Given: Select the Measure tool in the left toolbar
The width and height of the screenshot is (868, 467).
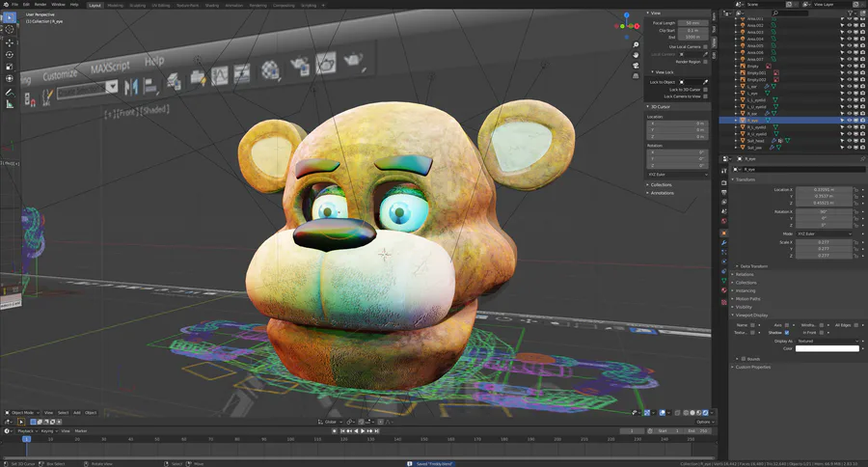Looking at the screenshot, I should 10,104.
